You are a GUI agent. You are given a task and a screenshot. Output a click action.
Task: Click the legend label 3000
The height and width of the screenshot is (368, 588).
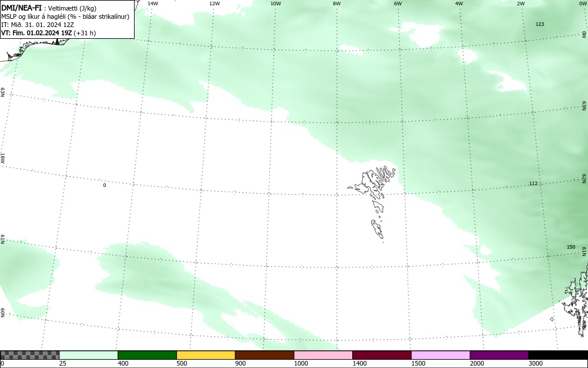point(536,363)
